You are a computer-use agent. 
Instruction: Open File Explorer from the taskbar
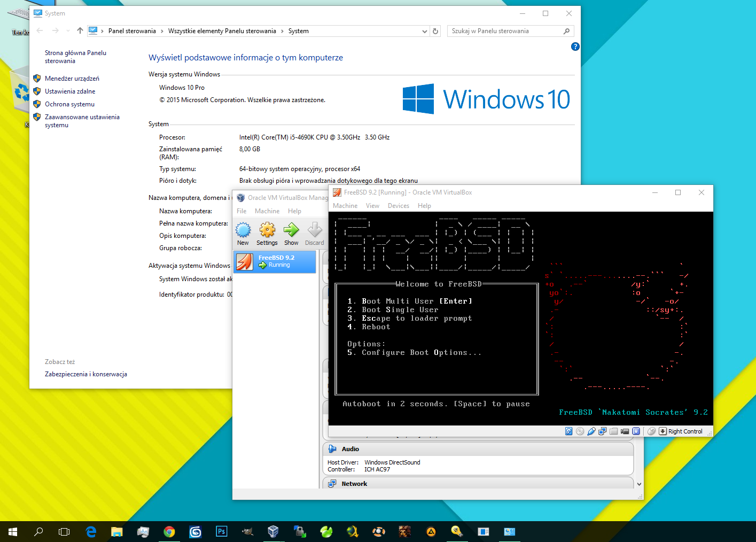point(117,531)
